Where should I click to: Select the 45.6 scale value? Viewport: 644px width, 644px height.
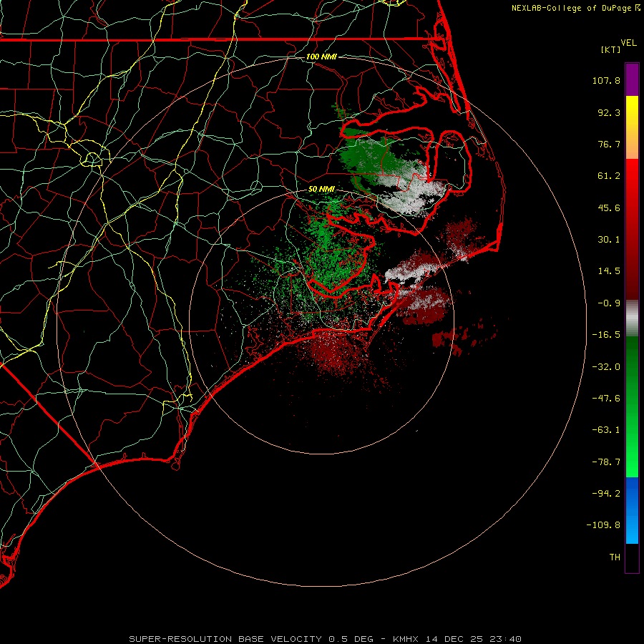click(609, 208)
